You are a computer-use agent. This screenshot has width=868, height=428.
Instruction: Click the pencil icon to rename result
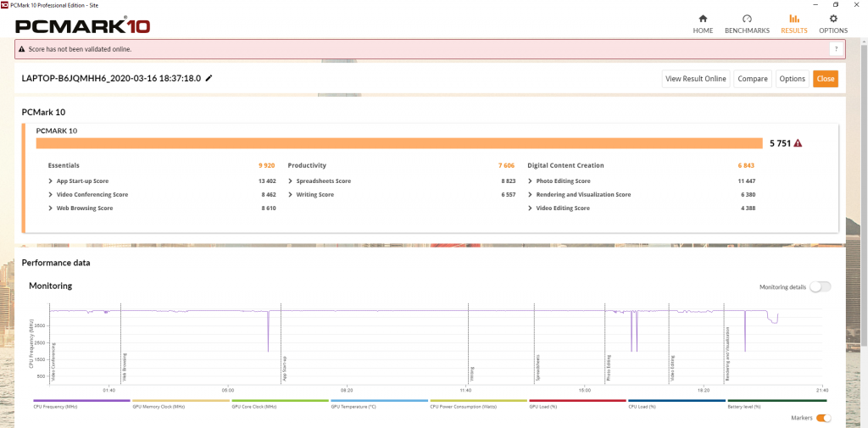pyautogui.click(x=209, y=78)
